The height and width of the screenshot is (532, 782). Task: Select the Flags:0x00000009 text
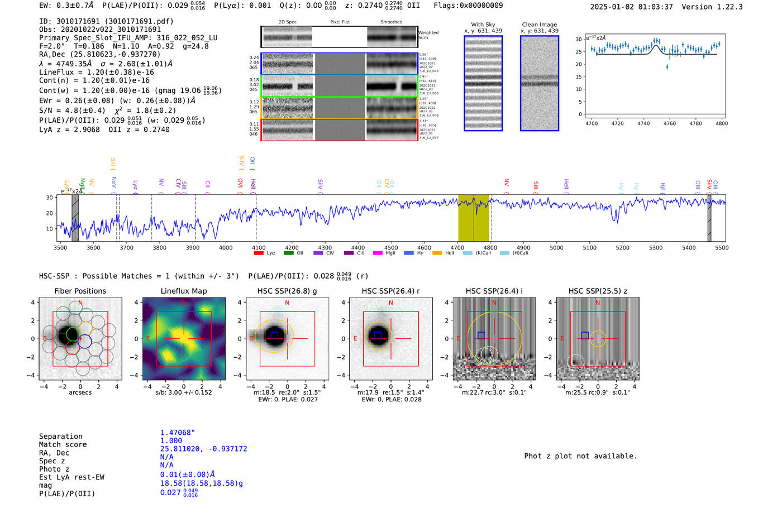tap(468, 6)
